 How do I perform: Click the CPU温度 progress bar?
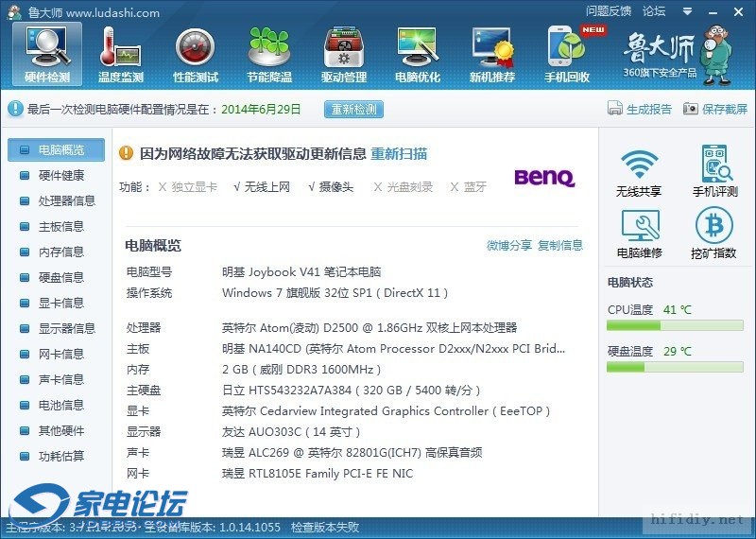pyautogui.click(x=675, y=326)
